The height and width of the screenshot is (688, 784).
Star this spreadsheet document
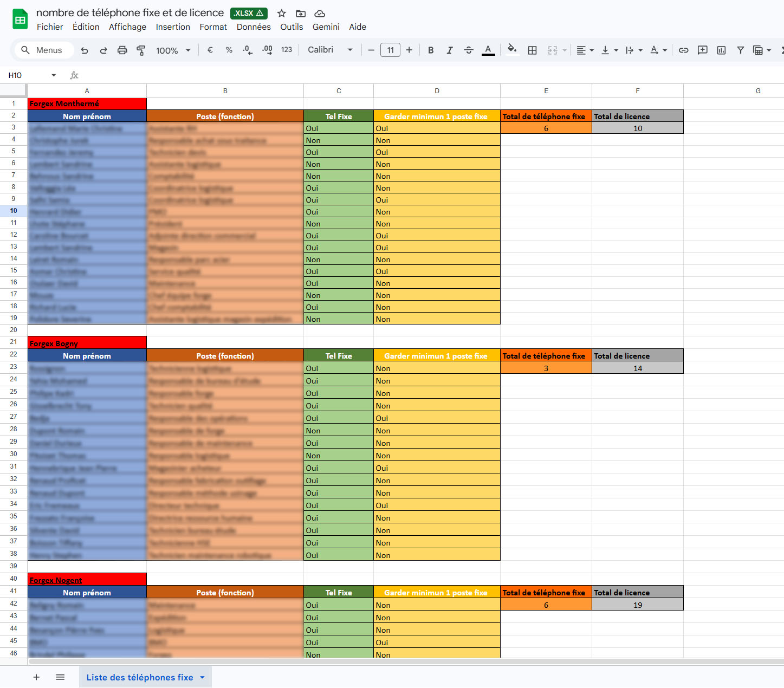[x=282, y=13]
